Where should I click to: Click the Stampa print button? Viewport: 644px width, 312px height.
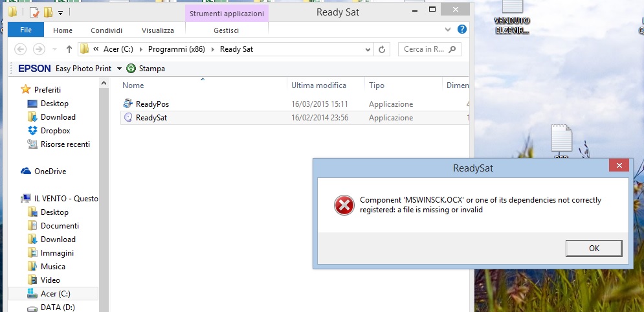pyautogui.click(x=146, y=69)
